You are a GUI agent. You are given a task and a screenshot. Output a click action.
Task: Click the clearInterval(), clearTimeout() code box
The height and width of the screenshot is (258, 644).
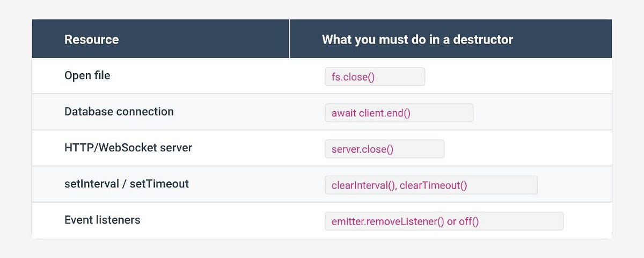tap(431, 185)
